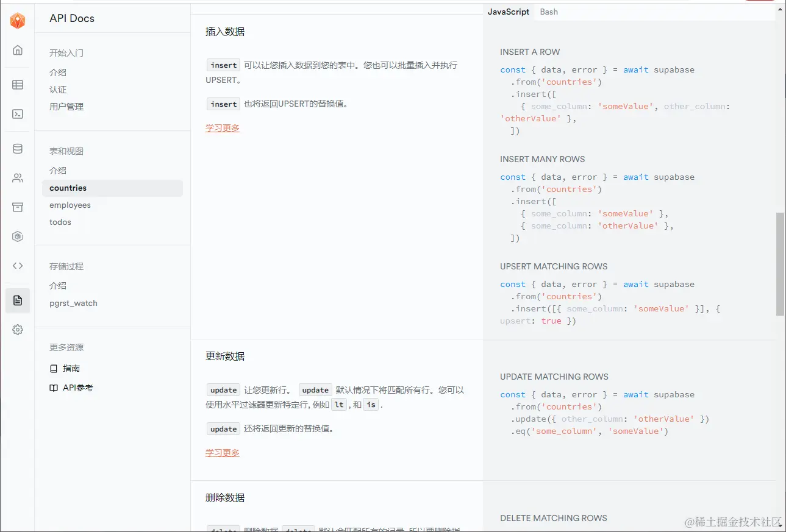Open the todos table entry

coord(60,222)
